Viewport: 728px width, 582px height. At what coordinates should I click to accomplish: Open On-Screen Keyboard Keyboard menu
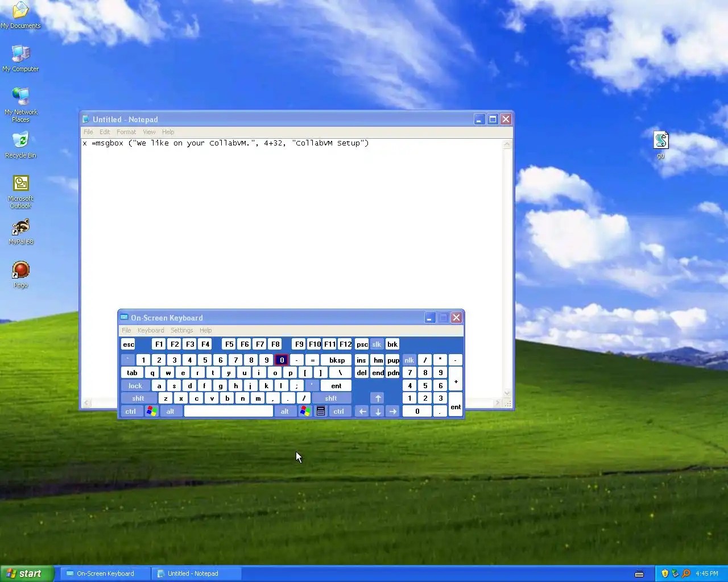point(151,330)
